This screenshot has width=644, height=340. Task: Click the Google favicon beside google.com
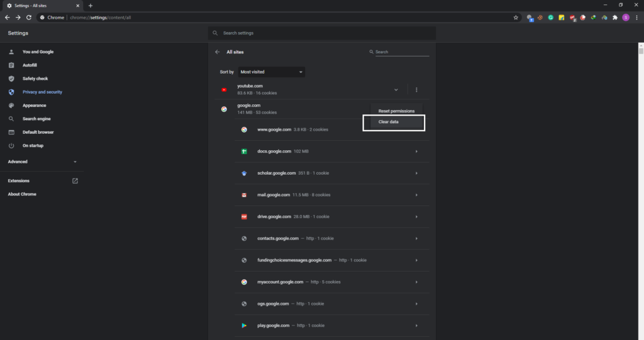pos(224,109)
